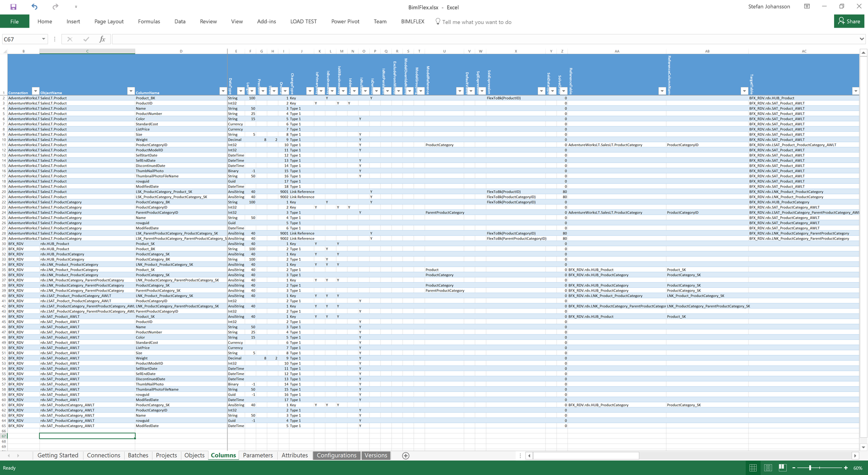Screen dimensions: 868x475
Task: Open the Review ribbon tab
Action: 208,21
